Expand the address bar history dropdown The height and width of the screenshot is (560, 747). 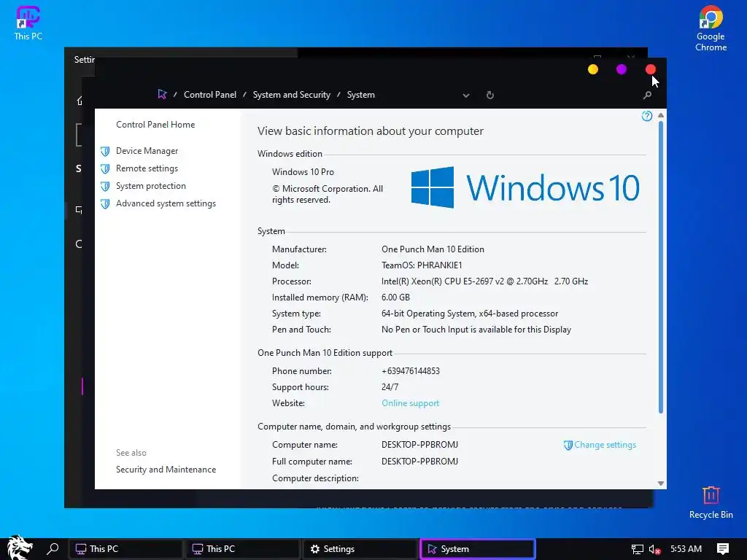466,96
